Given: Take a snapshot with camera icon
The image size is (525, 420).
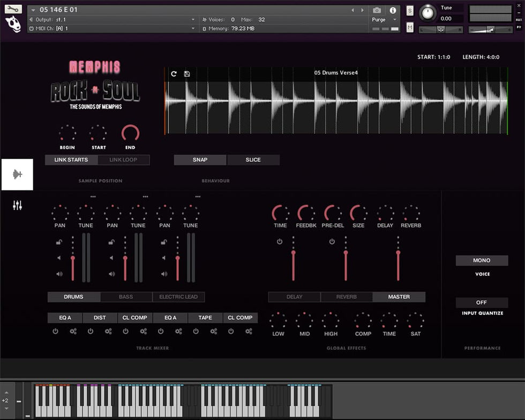Looking at the screenshot, I should 377,10.
